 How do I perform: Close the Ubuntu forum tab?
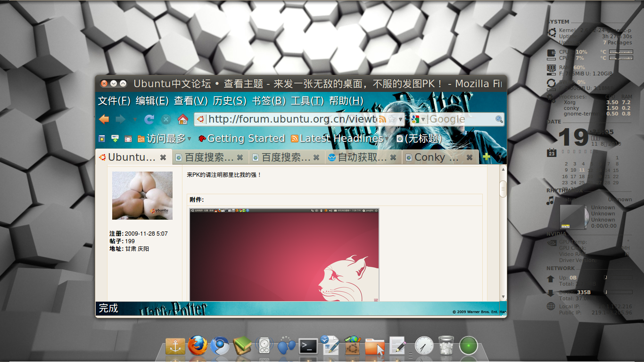(x=163, y=157)
